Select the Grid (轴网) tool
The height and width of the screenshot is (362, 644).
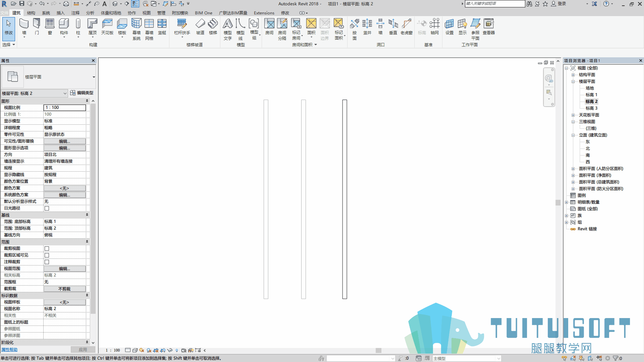point(435,26)
